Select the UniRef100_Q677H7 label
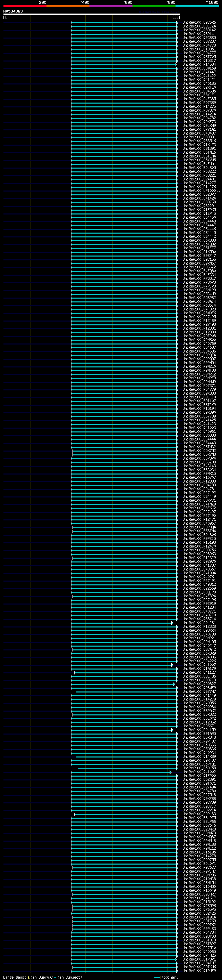 point(199,691)
